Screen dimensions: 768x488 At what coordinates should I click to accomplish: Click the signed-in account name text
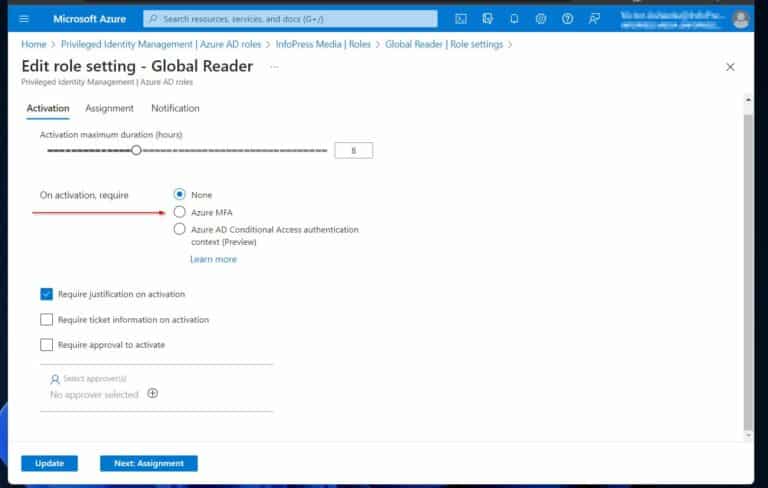672,15
